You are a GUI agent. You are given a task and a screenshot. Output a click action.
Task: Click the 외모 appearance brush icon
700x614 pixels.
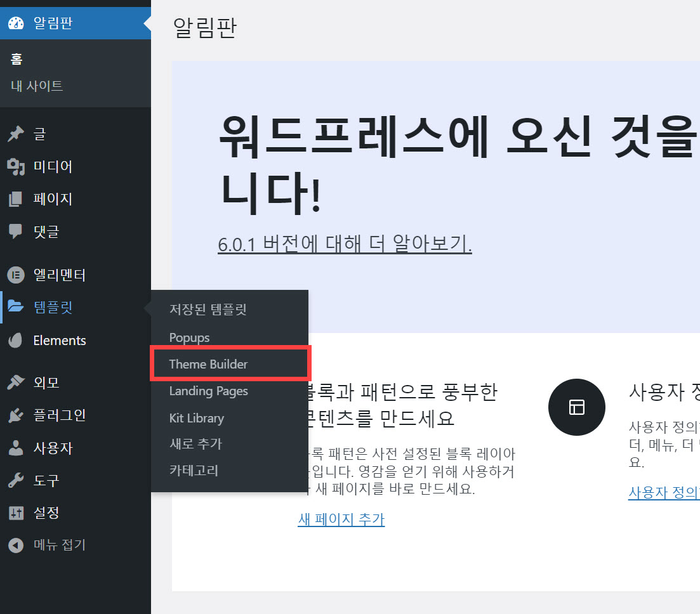pos(16,382)
